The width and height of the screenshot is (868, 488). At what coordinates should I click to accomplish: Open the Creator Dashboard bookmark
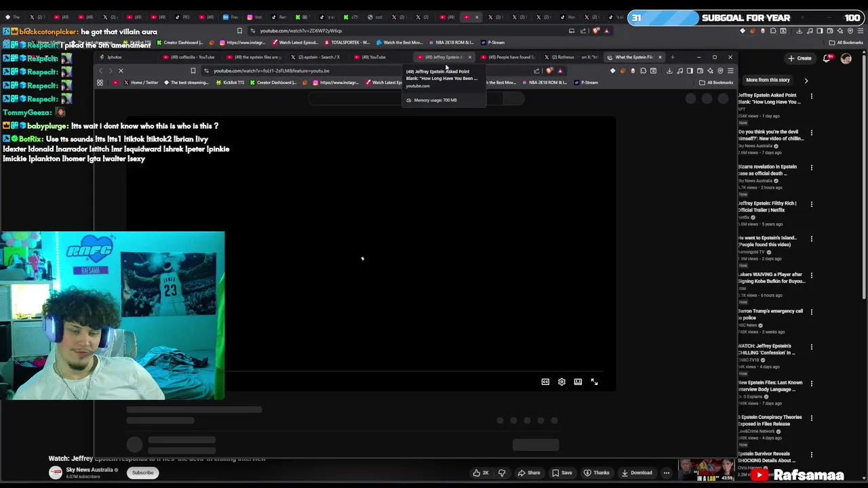pos(273,83)
